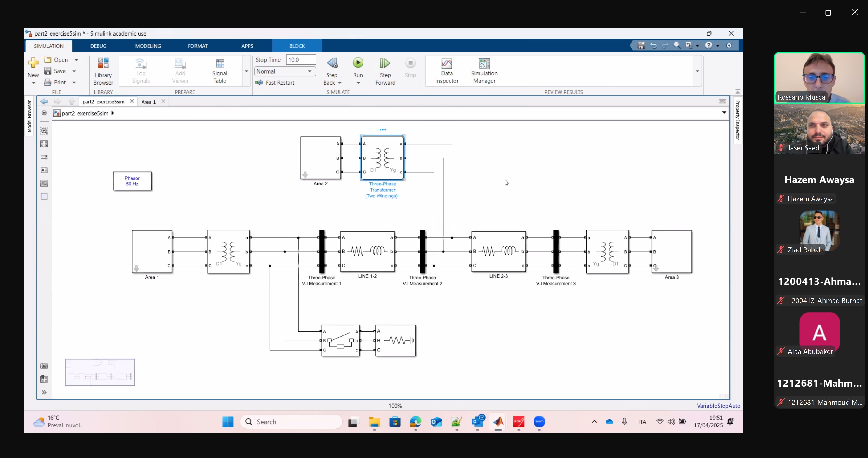Select the Area 3 subsystem block
Screen dimensions: 868x458
point(672,252)
